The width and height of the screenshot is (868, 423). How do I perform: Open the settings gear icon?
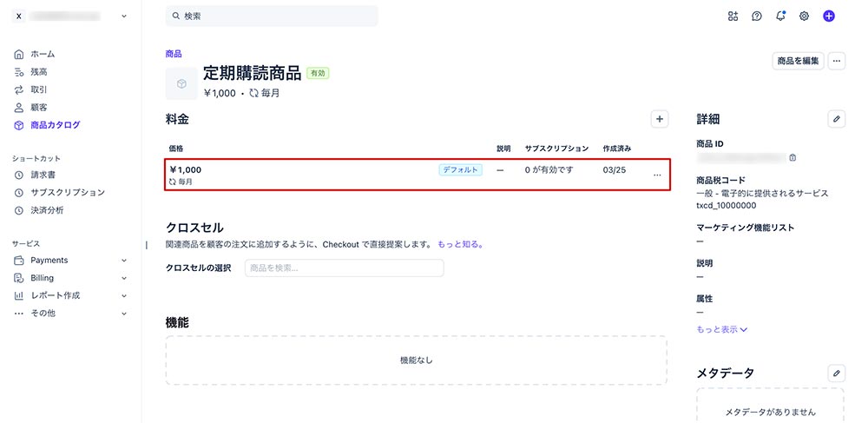(805, 16)
